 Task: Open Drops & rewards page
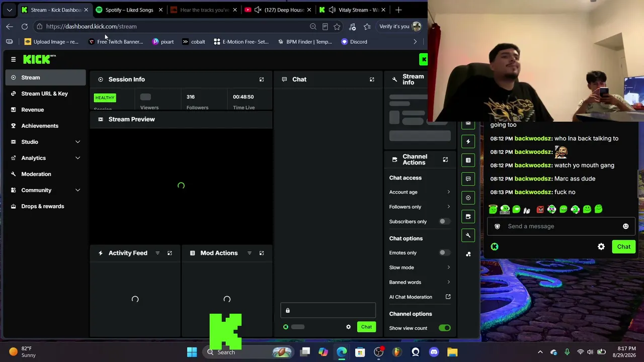[x=46, y=206]
